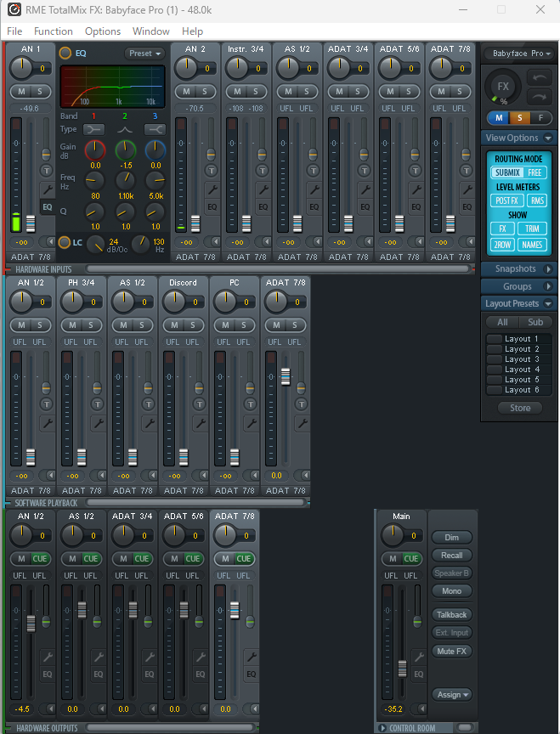Select high shelf type icon for EQ band 3
560x734 pixels.
[155, 129]
